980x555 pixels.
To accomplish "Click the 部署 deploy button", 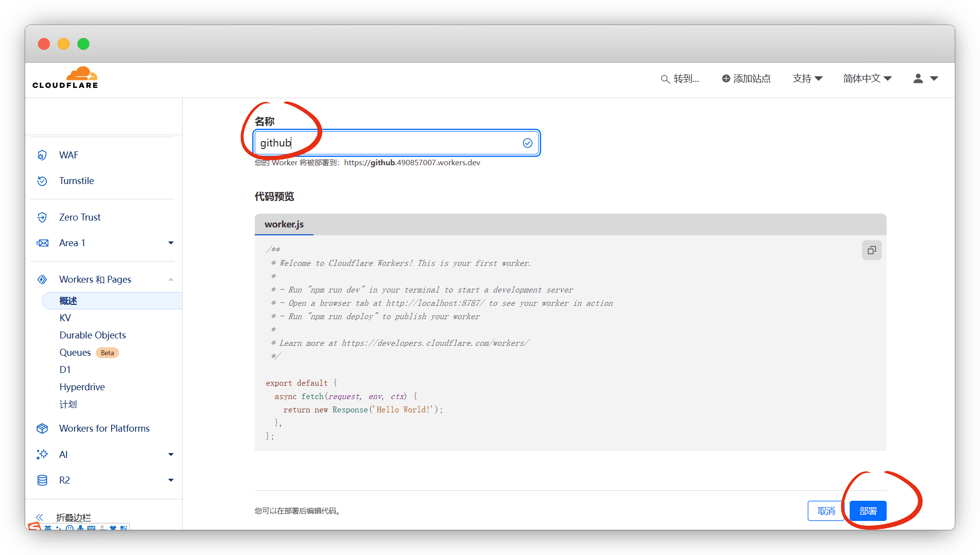I will (868, 511).
